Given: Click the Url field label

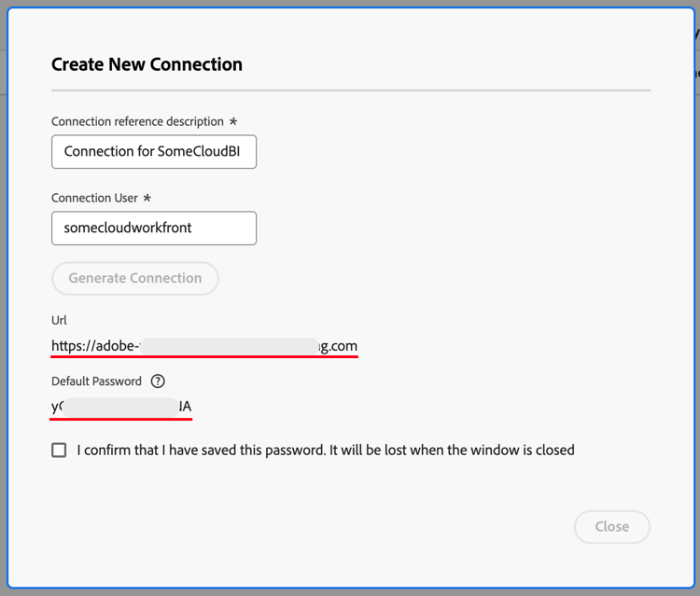Looking at the screenshot, I should click(x=59, y=320).
